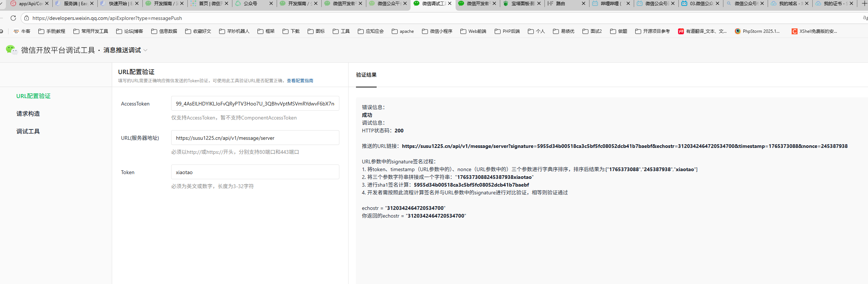Open the Web前端 bookmark folder
The image size is (868, 284).
click(473, 31)
